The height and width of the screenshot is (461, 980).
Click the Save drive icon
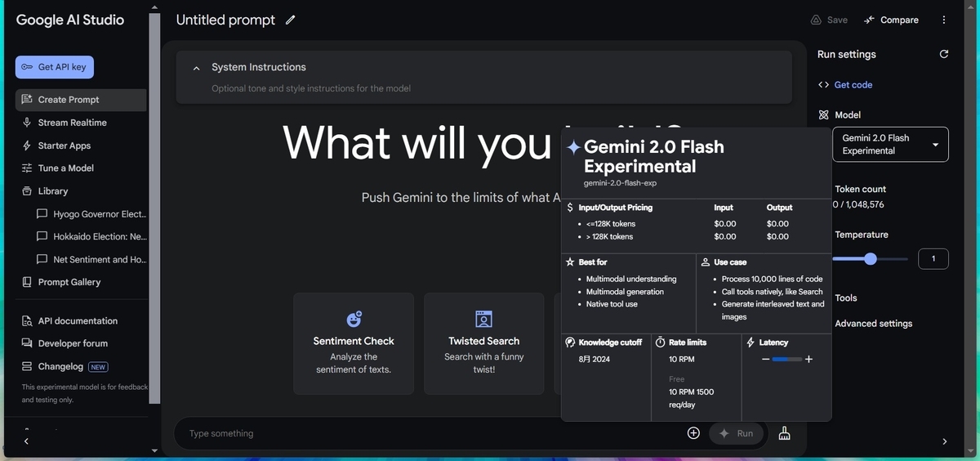[816, 20]
